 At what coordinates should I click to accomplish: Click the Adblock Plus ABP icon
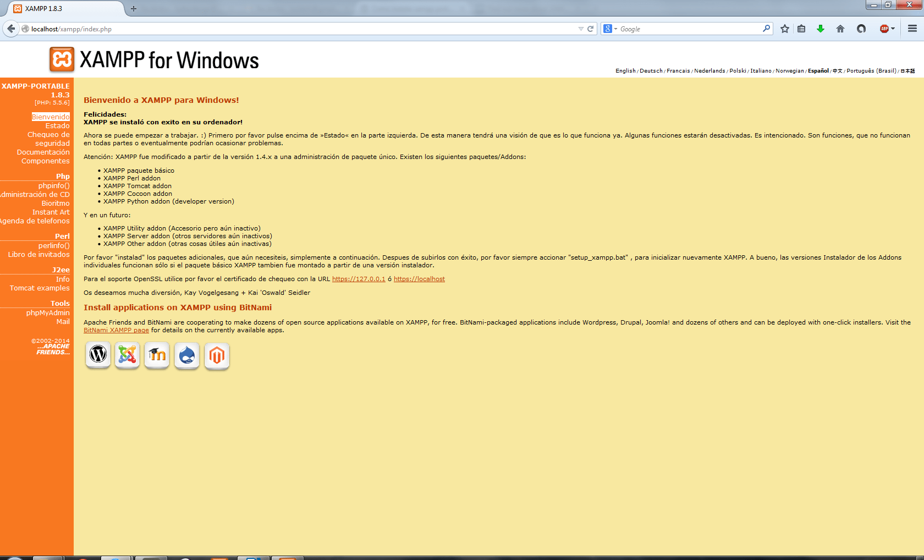[884, 29]
